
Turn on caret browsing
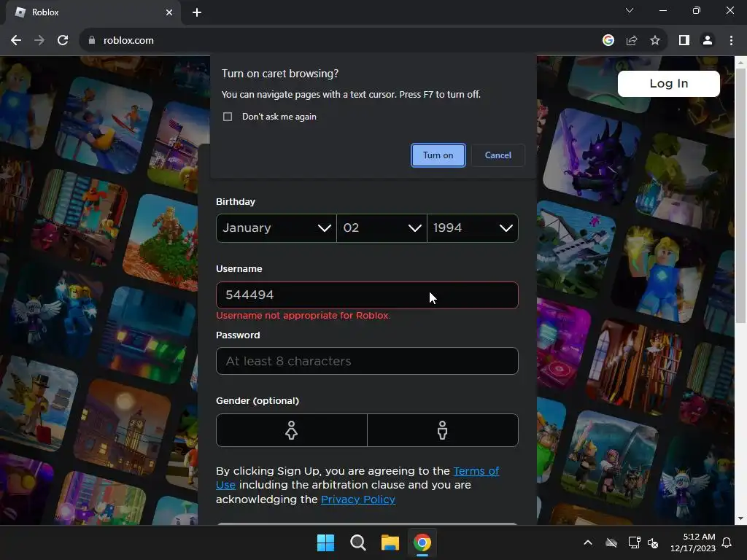pos(438,155)
